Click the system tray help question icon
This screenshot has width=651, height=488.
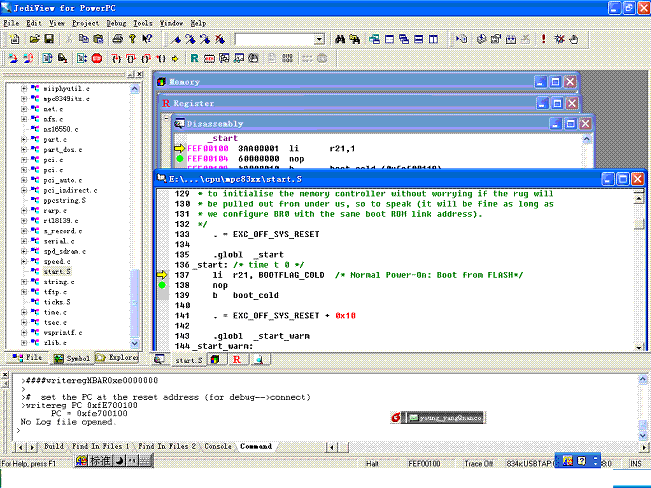582,461
